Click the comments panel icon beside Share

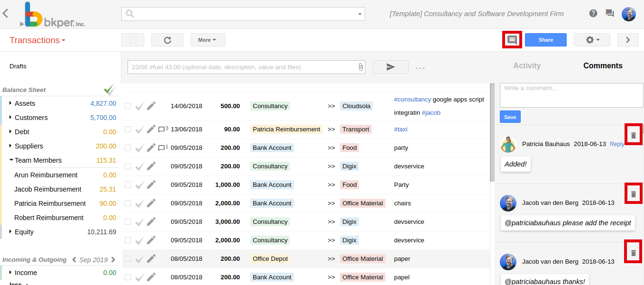tap(512, 40)
